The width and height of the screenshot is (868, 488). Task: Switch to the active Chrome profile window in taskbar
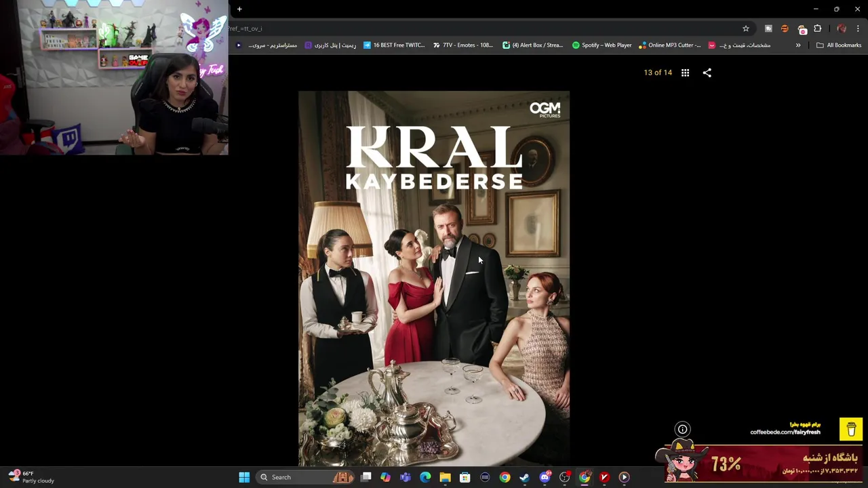(x=585, y=477)
